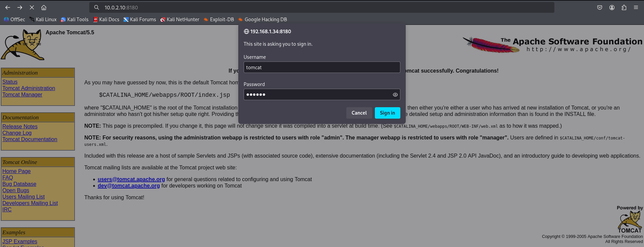Open the Kali NetHunter bookmark

180,19
